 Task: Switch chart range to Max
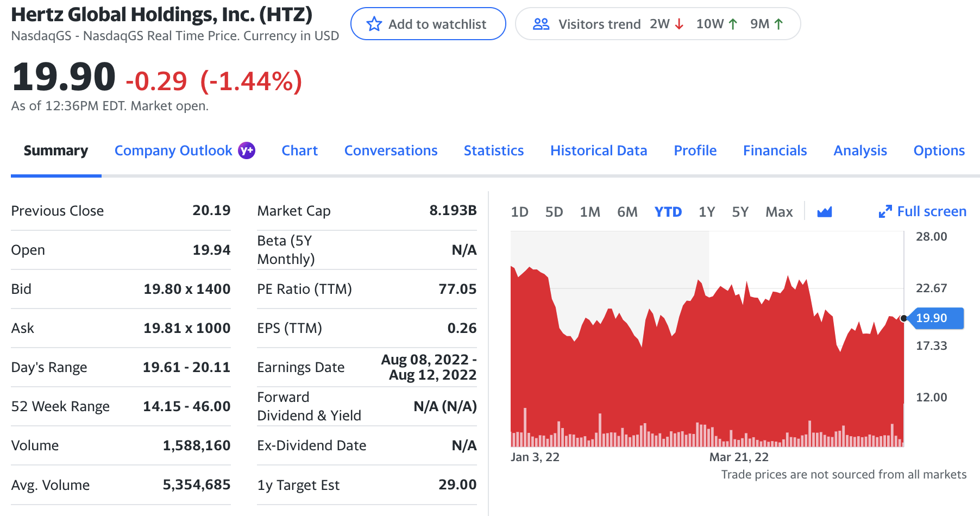click(x=779, y=212)
